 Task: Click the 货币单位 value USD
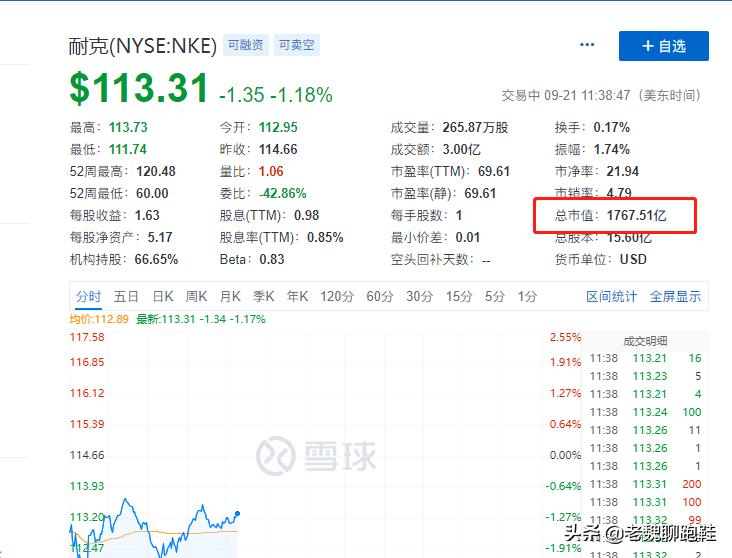[633, 259]
